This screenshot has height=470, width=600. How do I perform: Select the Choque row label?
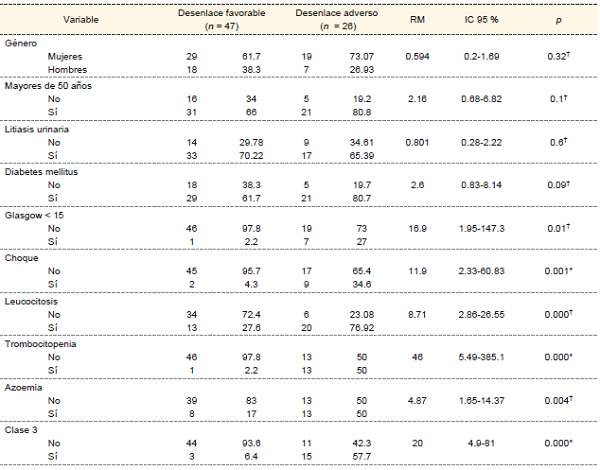point(23,256)
